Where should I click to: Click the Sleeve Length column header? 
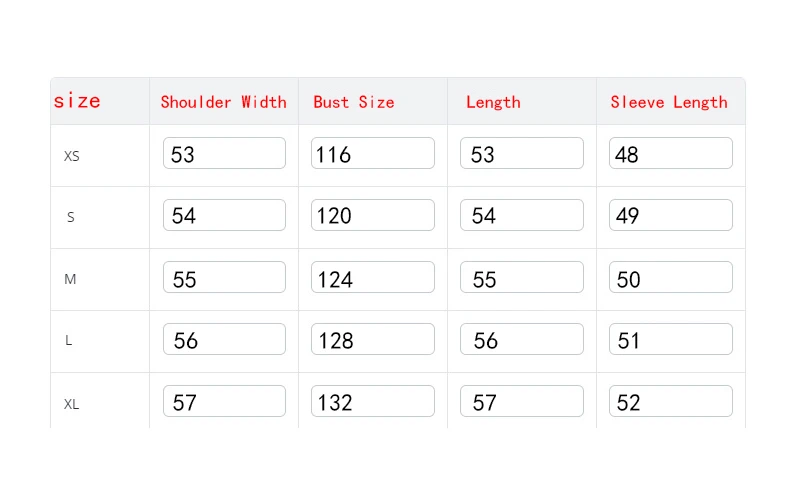pos(669,102)
